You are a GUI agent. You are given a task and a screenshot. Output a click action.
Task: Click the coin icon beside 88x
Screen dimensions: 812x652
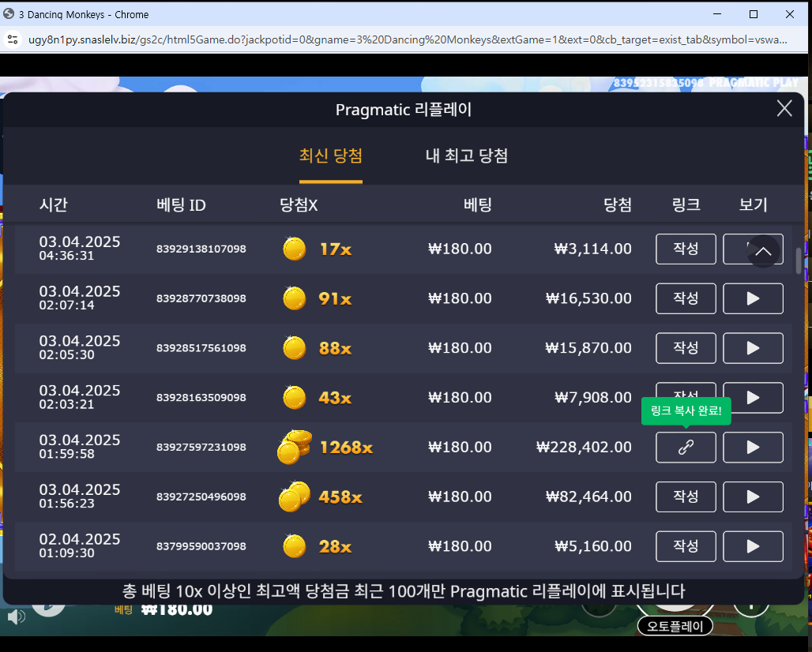294,348
